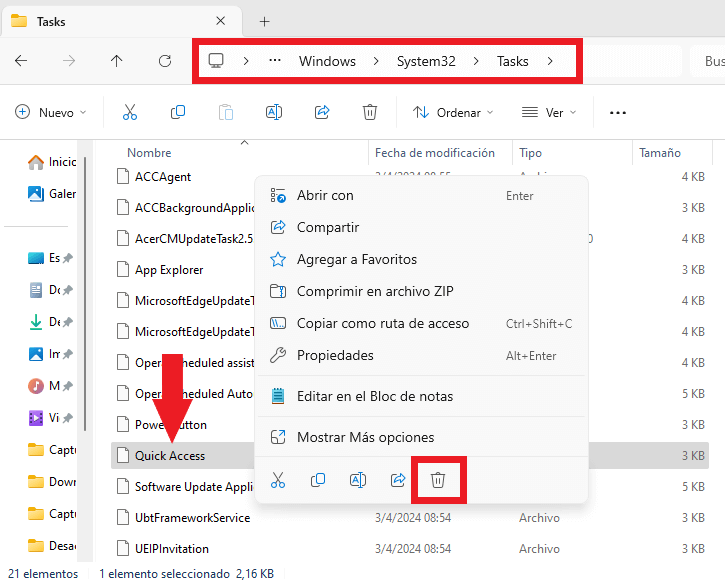Image resolution: width=725 pixels, height=582 pixels.
Task: Click the Paste icon in toolbar
Action: pyautogui.click(x=226, y=112)
